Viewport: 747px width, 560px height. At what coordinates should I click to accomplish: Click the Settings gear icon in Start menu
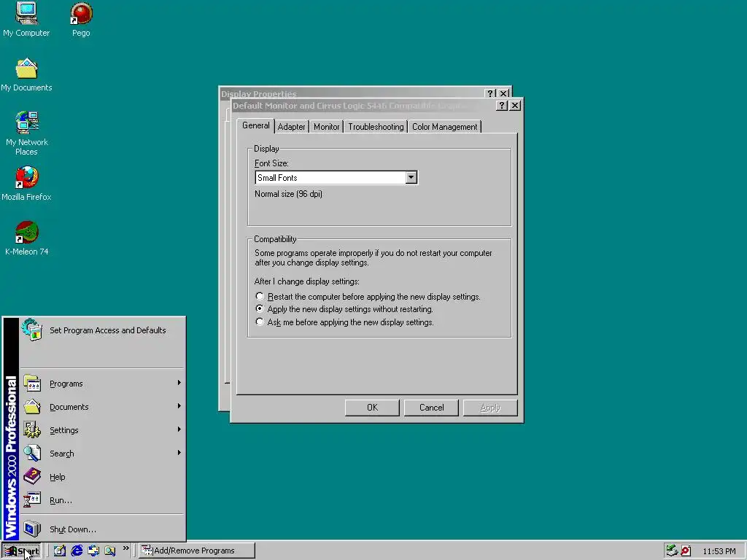[32, 430]
